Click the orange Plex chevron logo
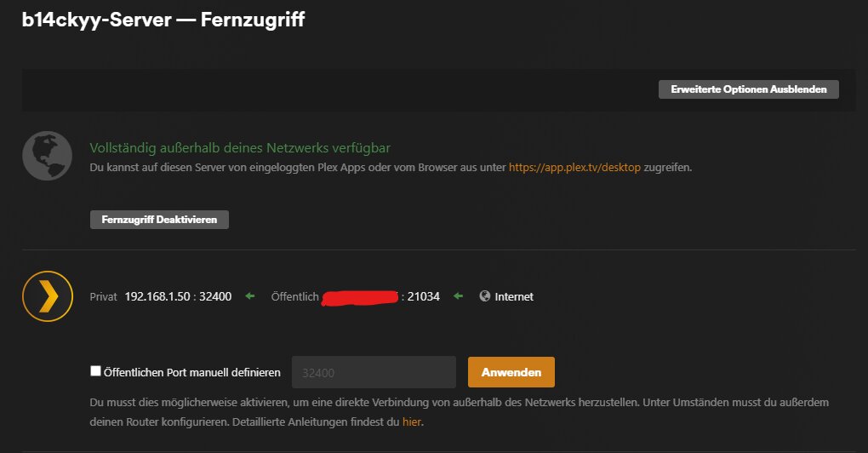 48,296
